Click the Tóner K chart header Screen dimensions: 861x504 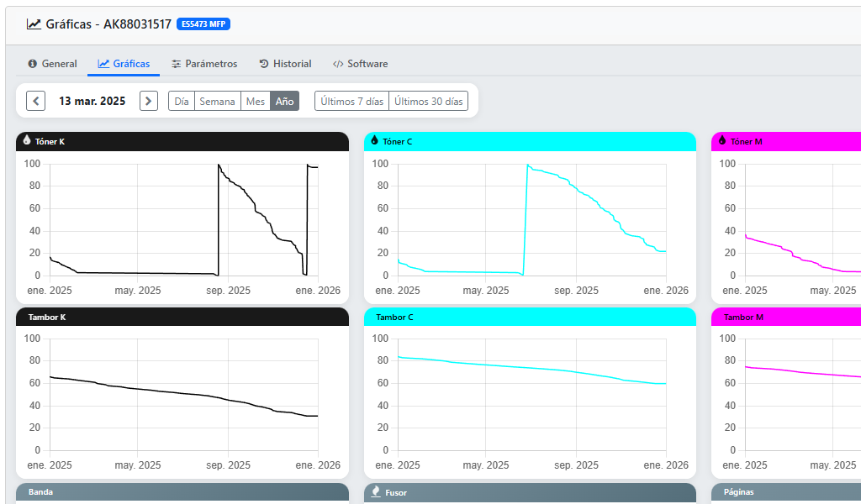[x=182, y=141]
